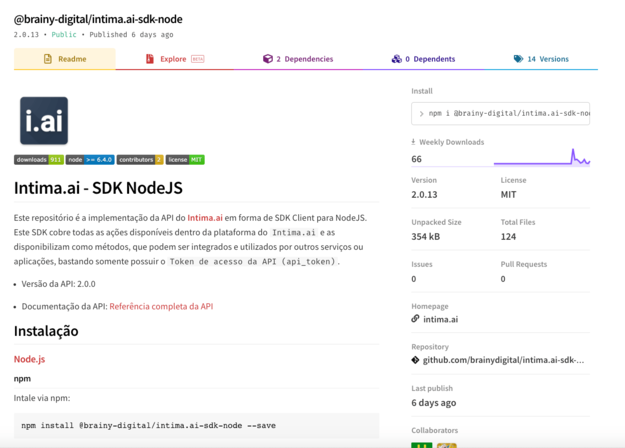This screenshot has height=448, width=625.
Task: Click the Instalação heading
Action: tap(46, 331)
